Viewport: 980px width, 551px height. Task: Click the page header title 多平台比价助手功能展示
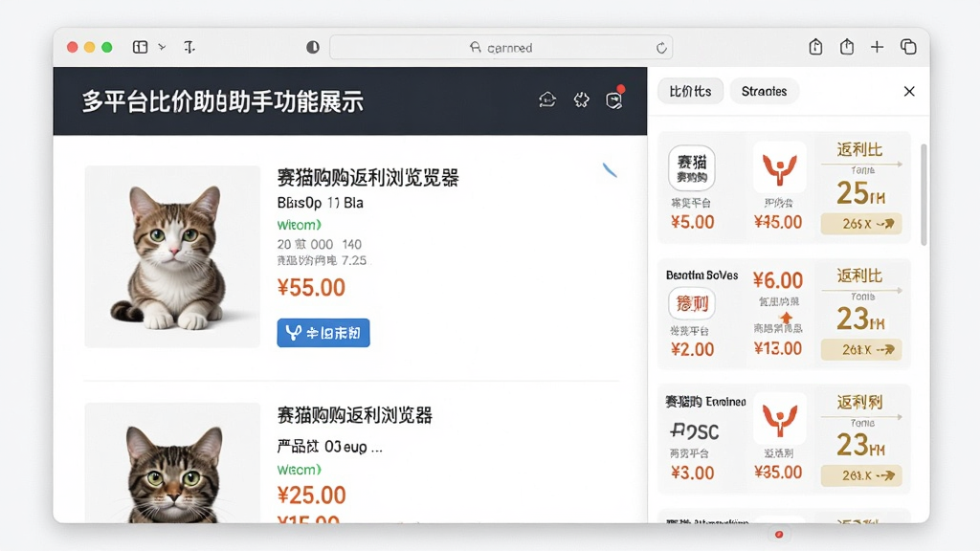(222, 101)
